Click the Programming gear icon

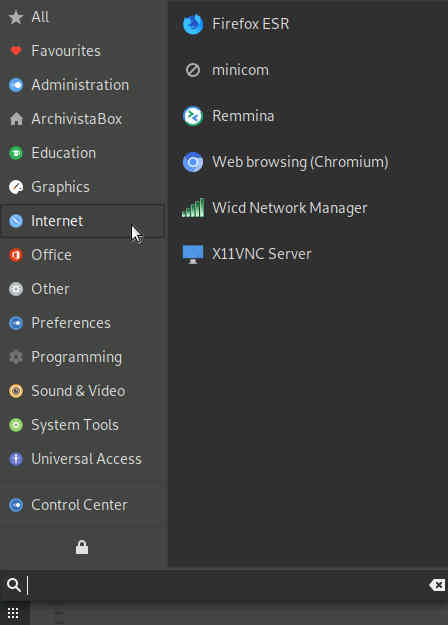[16, 357]
